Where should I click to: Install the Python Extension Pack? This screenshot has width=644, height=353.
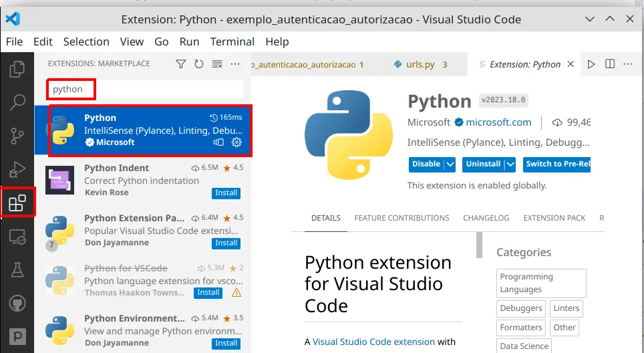(x=226, y=243)
